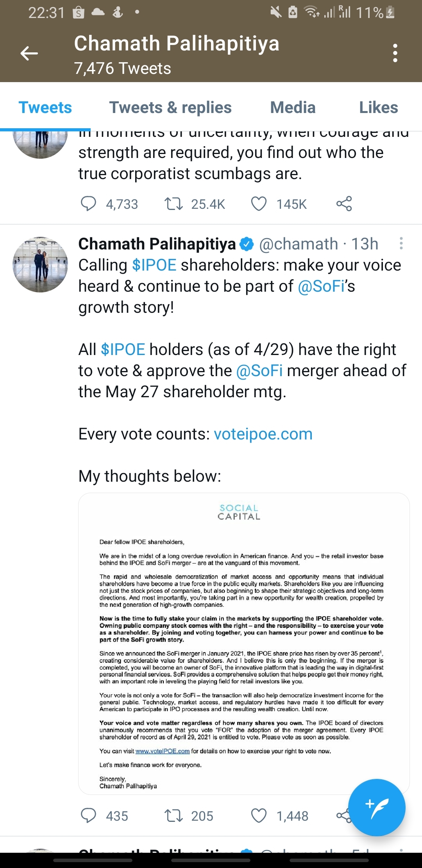Like the $IPOE shareholders tweet
Image resolution: width=422 pixels, height=868 pixels.
pyautogui.click(x=259, y=816)
